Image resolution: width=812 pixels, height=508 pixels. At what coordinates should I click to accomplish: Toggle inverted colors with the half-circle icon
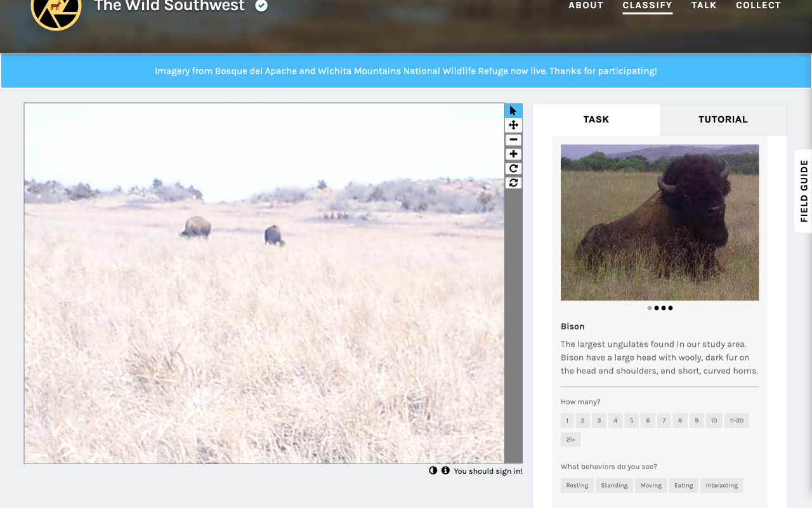(433, 471)
